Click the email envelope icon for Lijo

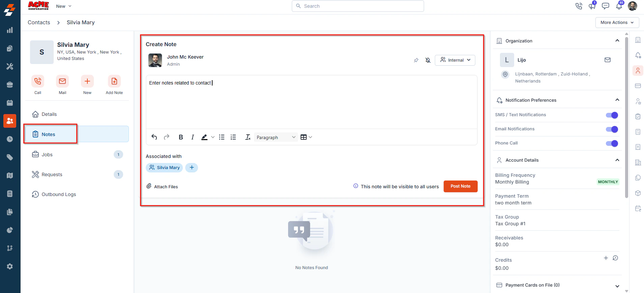pyautogui.click(x=607, y=60)
